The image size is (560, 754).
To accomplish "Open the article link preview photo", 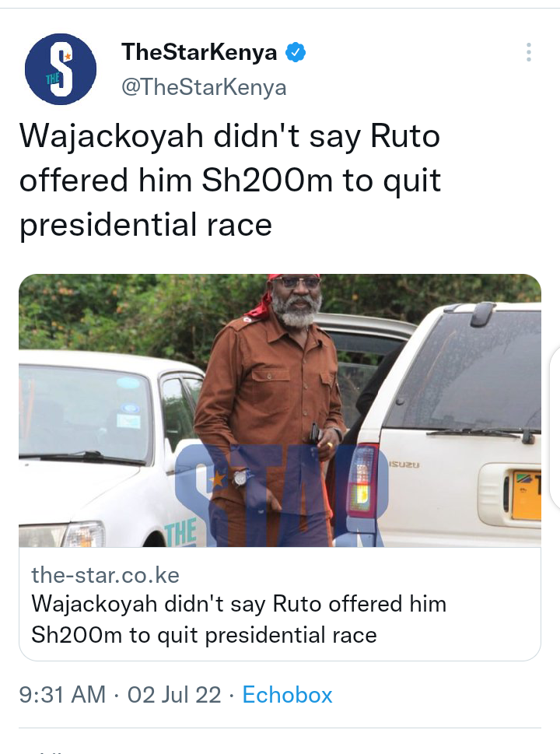I will coord(280,410).
